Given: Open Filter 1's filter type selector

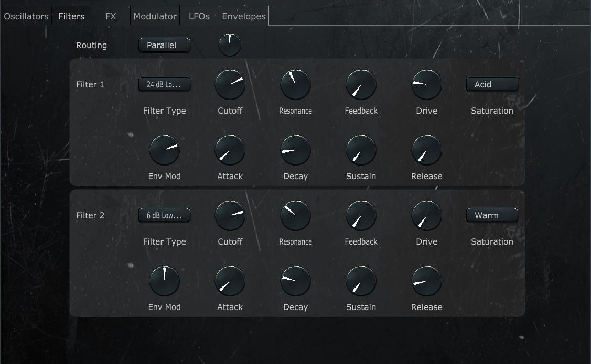Looking at the screenshot, I should [x=164, y=84].
